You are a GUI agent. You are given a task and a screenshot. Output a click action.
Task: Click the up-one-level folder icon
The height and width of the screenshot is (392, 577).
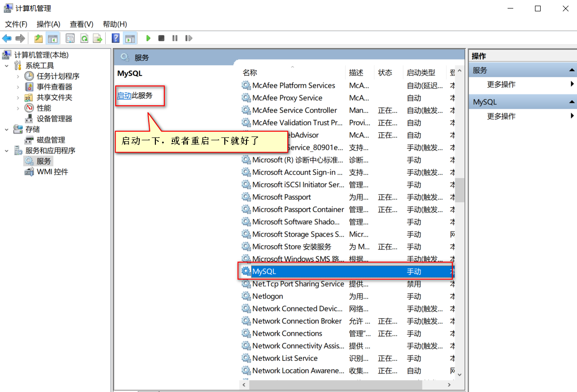click(39, 38)
